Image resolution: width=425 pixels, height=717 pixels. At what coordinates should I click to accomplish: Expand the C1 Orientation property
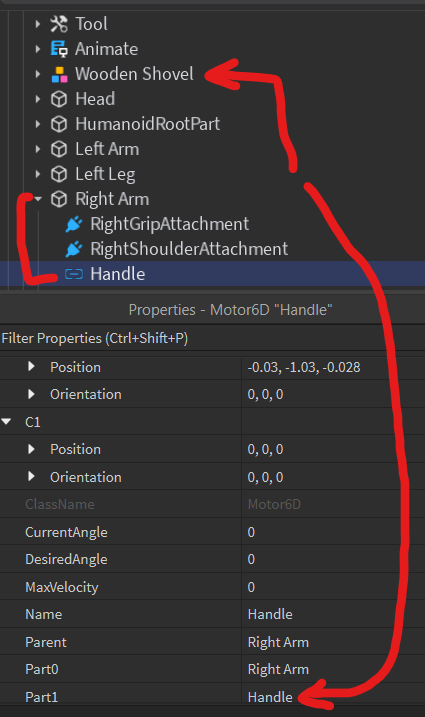31,476
